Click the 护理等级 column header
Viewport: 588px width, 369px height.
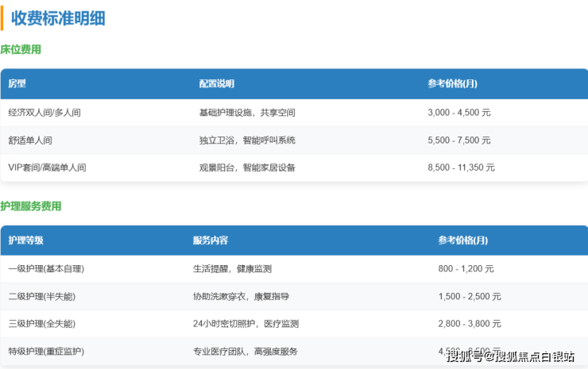pyautogui.click(x=26, y=240)
